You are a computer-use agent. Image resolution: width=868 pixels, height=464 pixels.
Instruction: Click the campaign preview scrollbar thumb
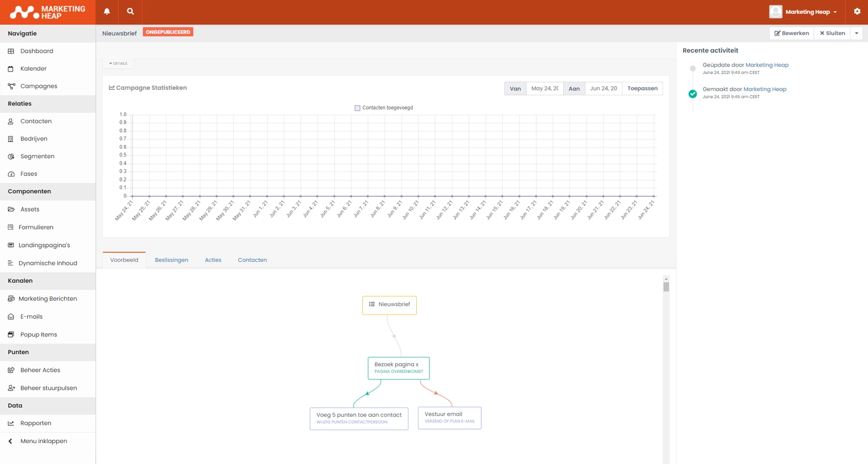(x=666, y=286)
